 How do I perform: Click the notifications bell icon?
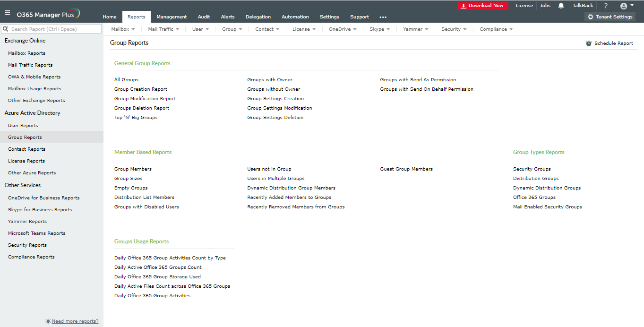(x=561, y=6)
